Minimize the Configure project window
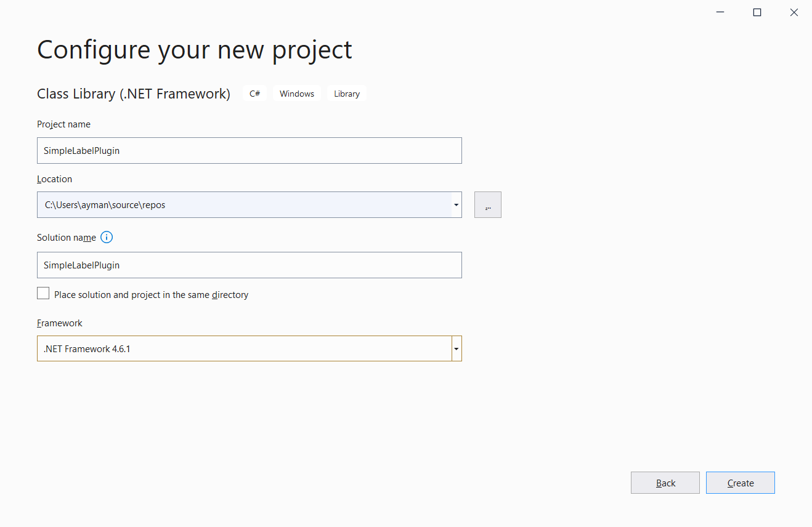Viewport: 812px width, 527px height. pos(721,12)
